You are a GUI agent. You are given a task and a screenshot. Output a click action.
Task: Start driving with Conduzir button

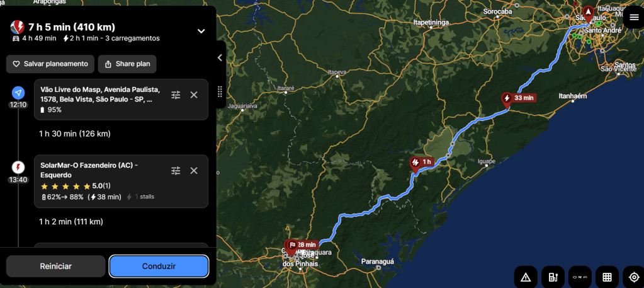(159, 266)
